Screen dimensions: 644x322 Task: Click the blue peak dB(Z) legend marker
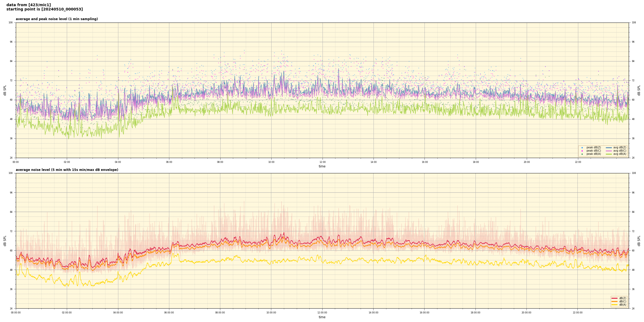582,148
